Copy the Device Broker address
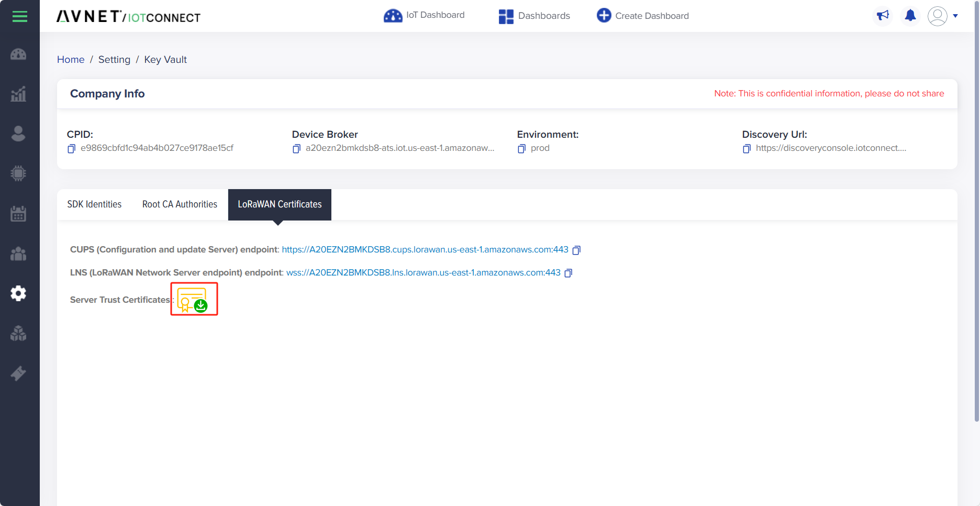 pos(297,149)
